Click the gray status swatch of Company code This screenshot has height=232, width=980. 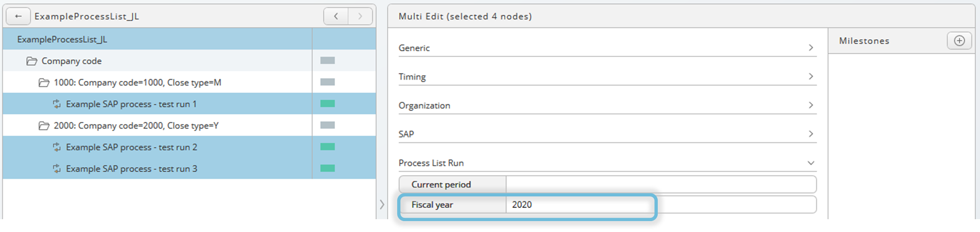click(327, 60)
